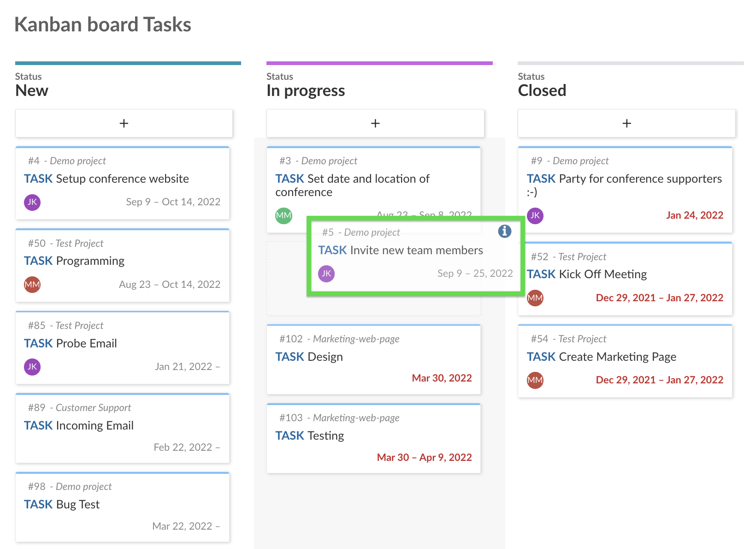This screenshot has width=756, height=549.
Task: Open the Testing task #103
Action: [x=325, y=436]
